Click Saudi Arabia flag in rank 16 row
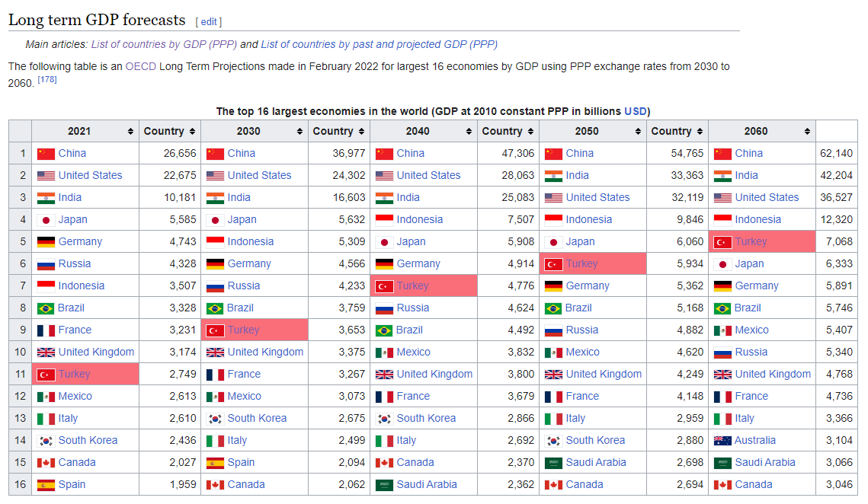The width and height of the screenshot is (868, 504). 385,484
